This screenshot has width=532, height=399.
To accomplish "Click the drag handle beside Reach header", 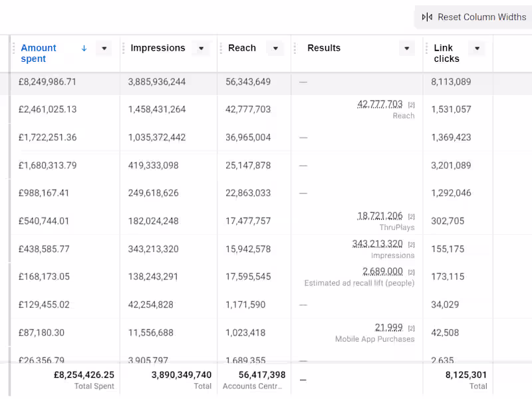I will click(220, 49).
